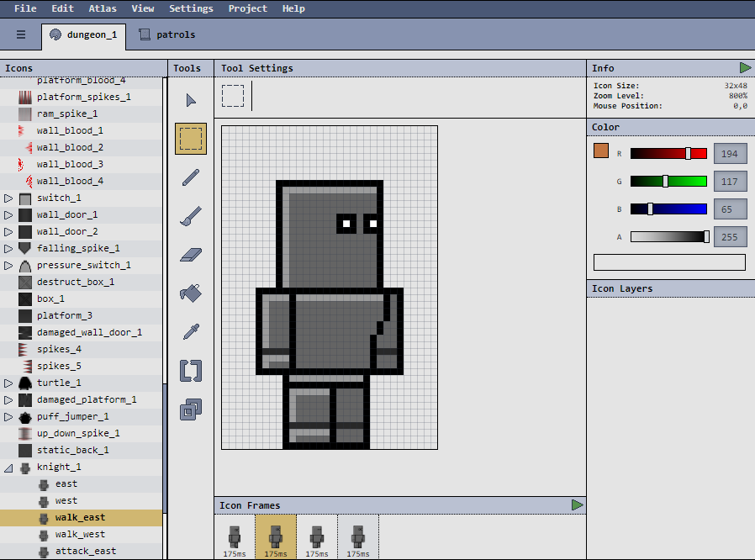The image size is (755, 560).
Task: Click the empty field below the alpha slider
Action: point(669,262)
